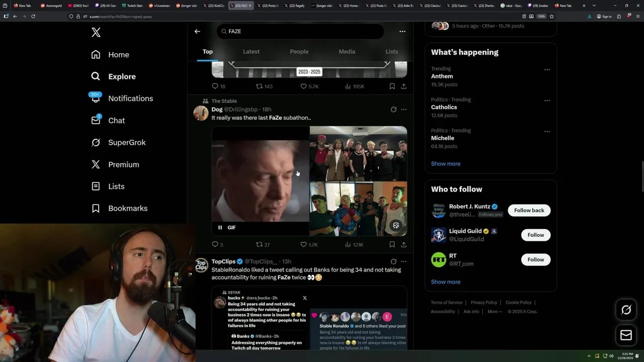This screenshot has width=644, height=362.
Task: Open Terms of Service link
Action: [x=446, y=303]
